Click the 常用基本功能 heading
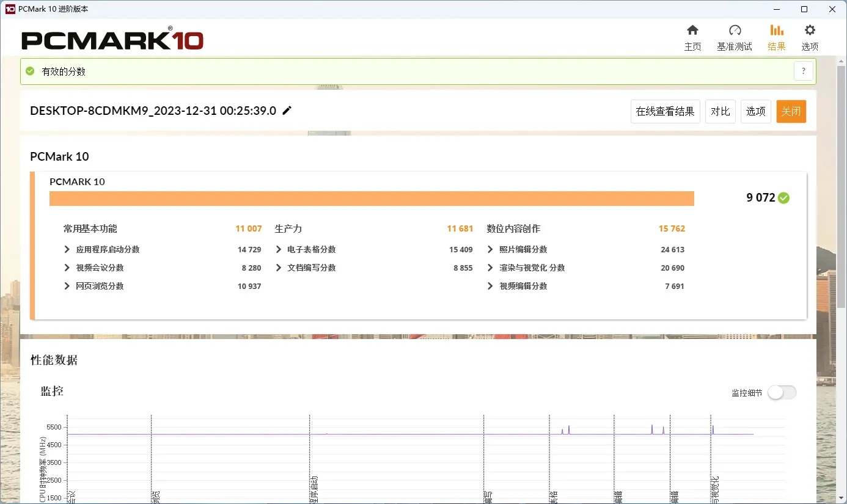847x504 pixels. coord(90,228)
